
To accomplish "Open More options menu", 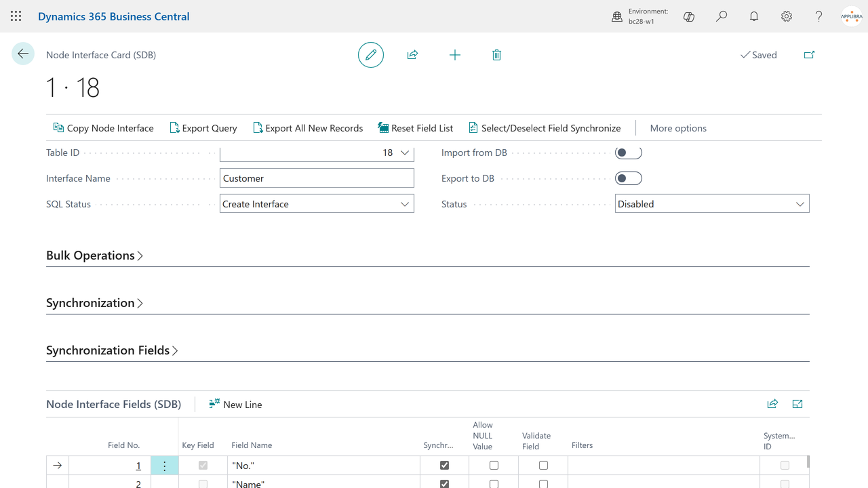I will (x=678, y=128).
